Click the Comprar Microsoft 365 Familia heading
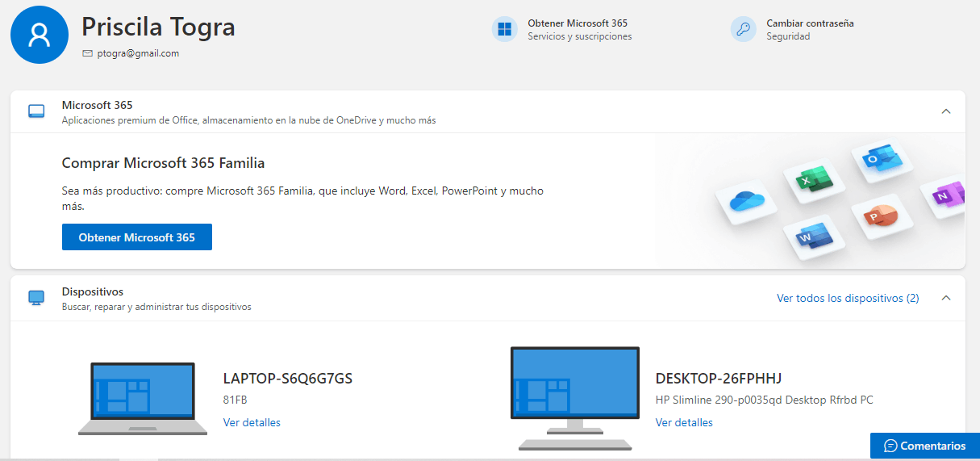Viewport: 980px width, 461px height. point(163,163)
